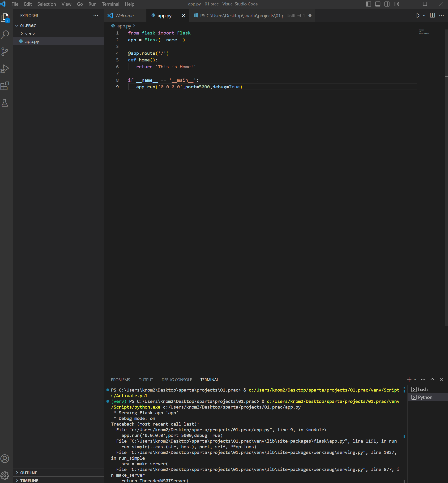448x483 pixels.
Task: Open the Testing flask icon
Action: pyautogui.click(x=5, y=103)
